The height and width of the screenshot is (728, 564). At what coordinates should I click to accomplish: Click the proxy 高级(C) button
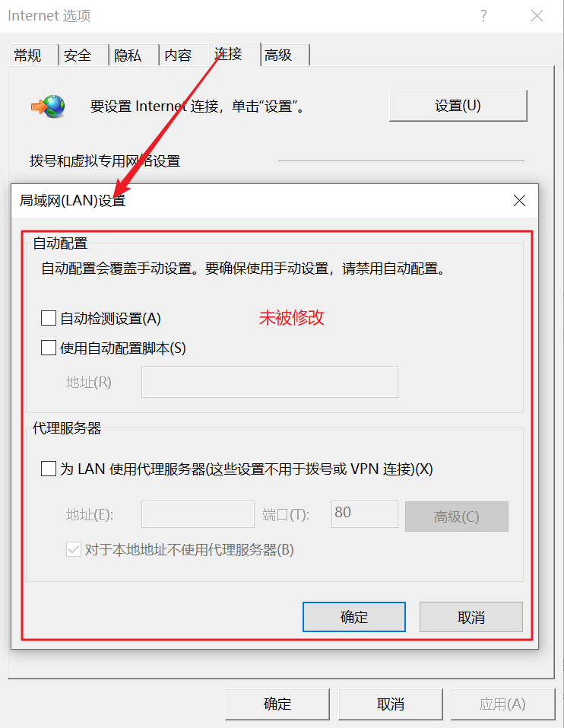tap(457, 517)
